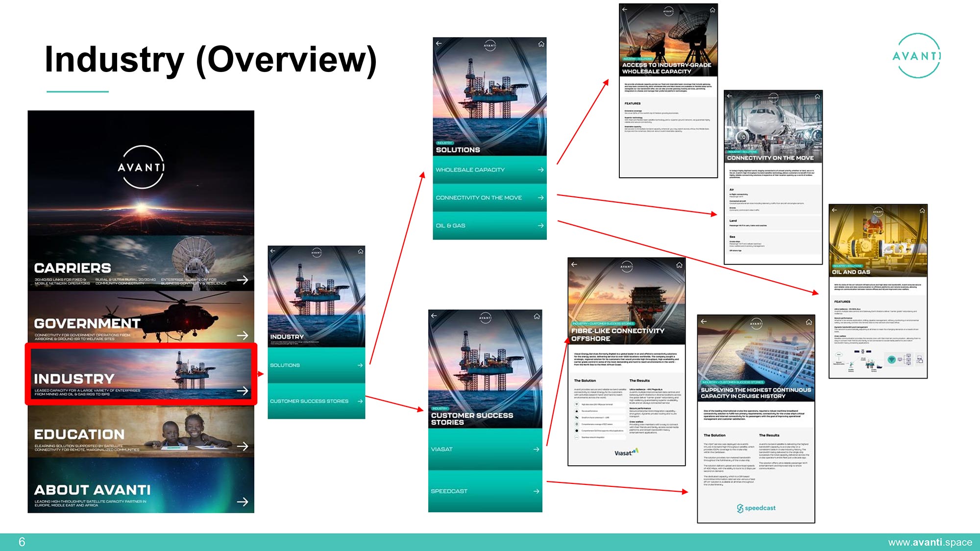Click home icon on Industry menu screen
Image resolution: width=980 pixels, height=551 pixels.
click(x=361, y=251)
